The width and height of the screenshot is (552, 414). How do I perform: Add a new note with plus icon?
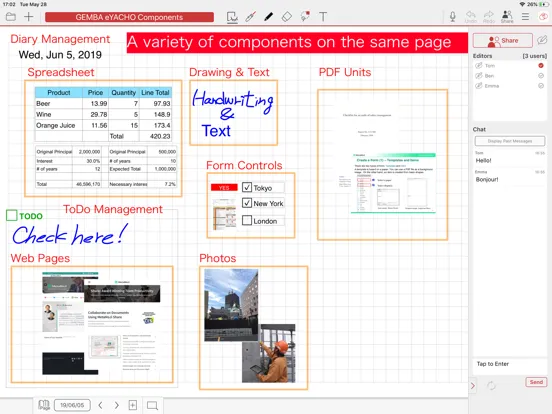pyautogui.click(x=29, y=17)
